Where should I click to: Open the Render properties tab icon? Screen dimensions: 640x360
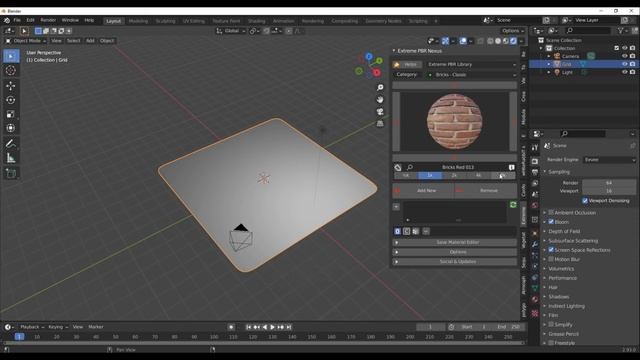[535, 162]
